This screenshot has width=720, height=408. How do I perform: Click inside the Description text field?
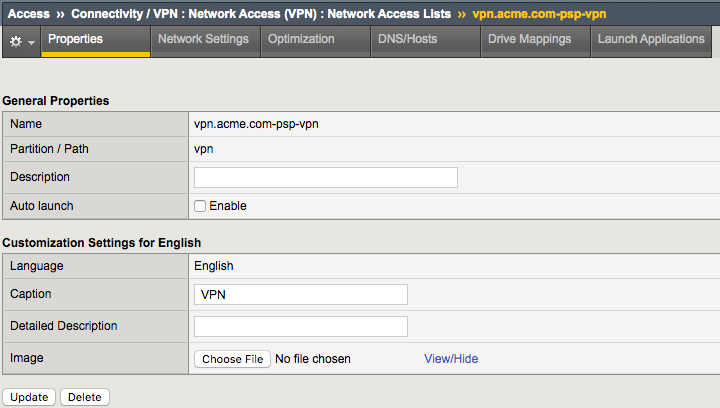click(326, 177)
